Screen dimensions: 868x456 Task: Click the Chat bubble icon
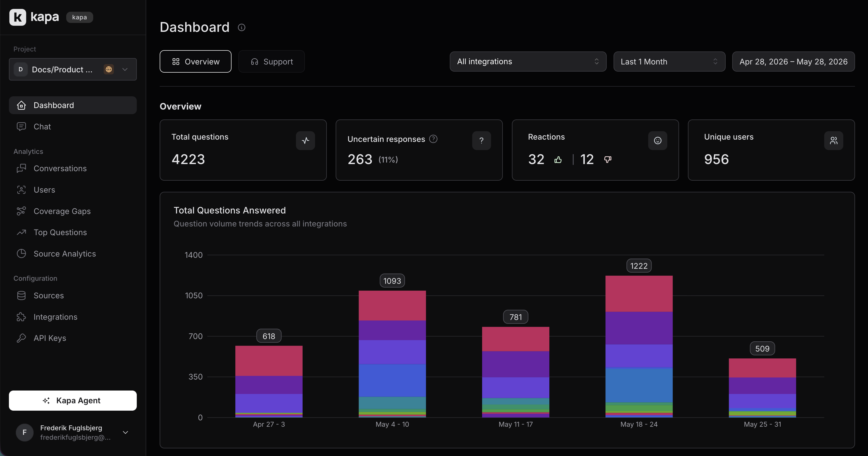(x=21, y=126)
